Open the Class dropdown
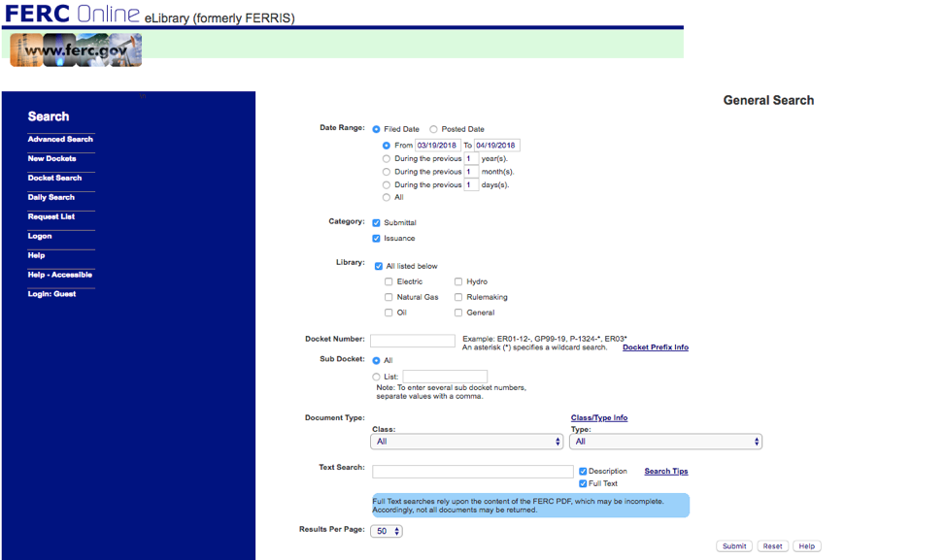 (x=467, y=442)
